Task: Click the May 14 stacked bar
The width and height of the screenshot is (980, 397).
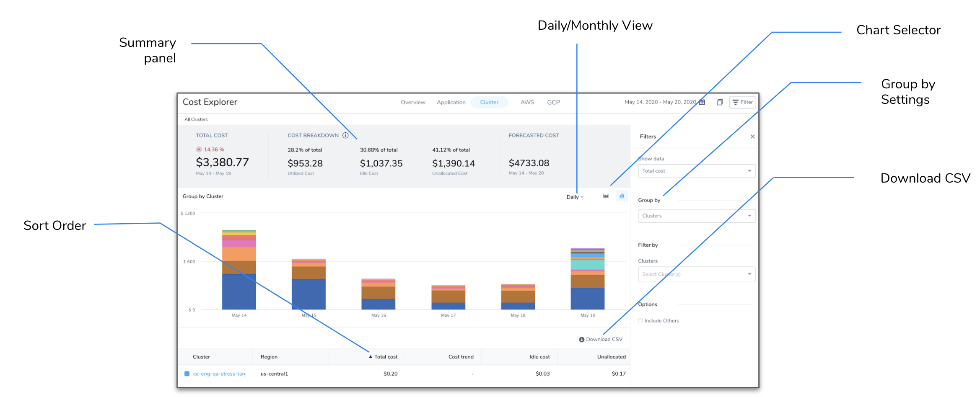Action: [x=239, y=270]
